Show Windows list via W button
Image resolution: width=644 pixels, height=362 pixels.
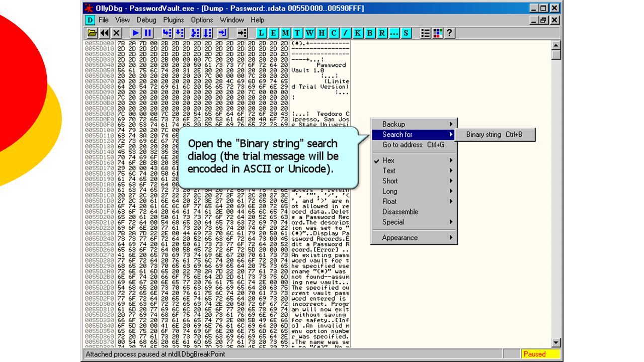(x=309, y=33)
